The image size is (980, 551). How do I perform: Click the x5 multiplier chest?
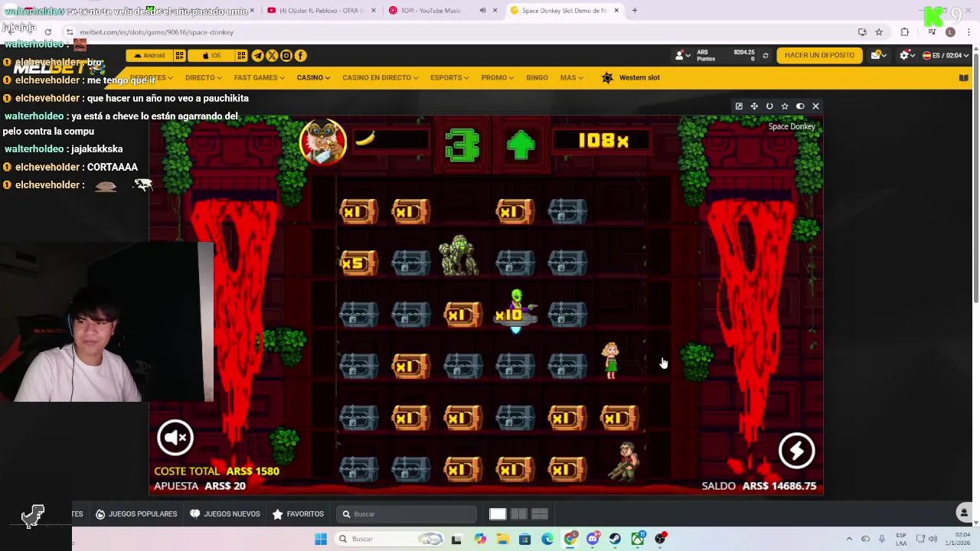tap(358, 263)
